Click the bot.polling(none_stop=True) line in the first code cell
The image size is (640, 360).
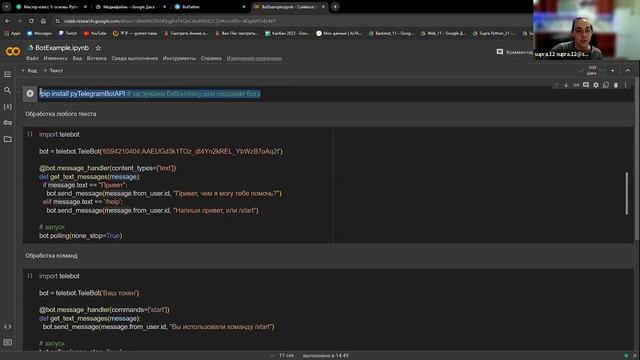click(x=80, y=236)
